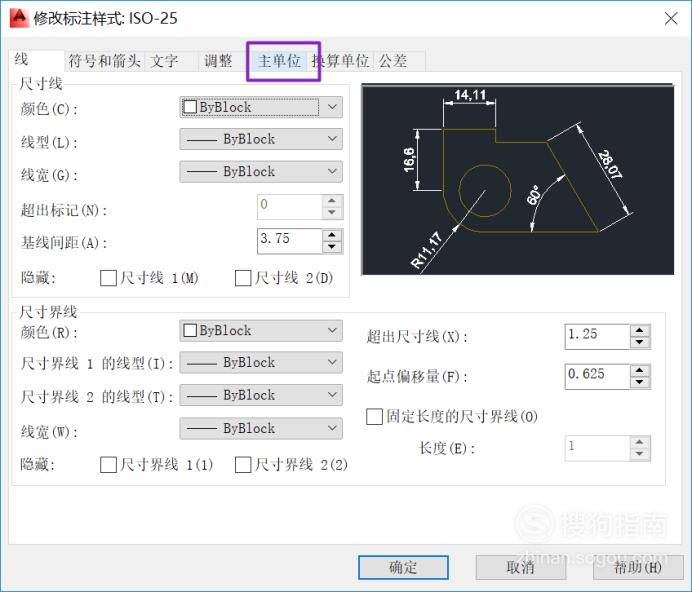This screenshot has width=692, height=592.
Task: Decrease 起点偏移量(F) with down arrow
Action: pos(640,382)
